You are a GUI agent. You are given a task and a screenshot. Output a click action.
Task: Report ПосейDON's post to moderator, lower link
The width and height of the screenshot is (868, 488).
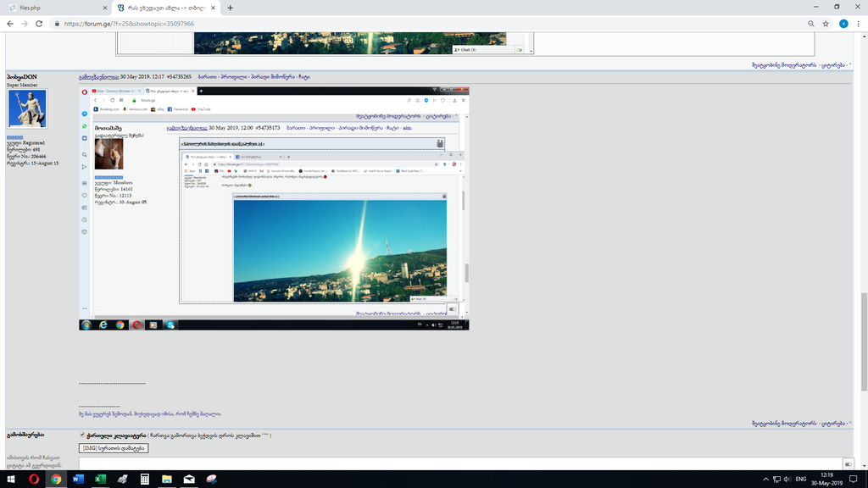(784, 424)
